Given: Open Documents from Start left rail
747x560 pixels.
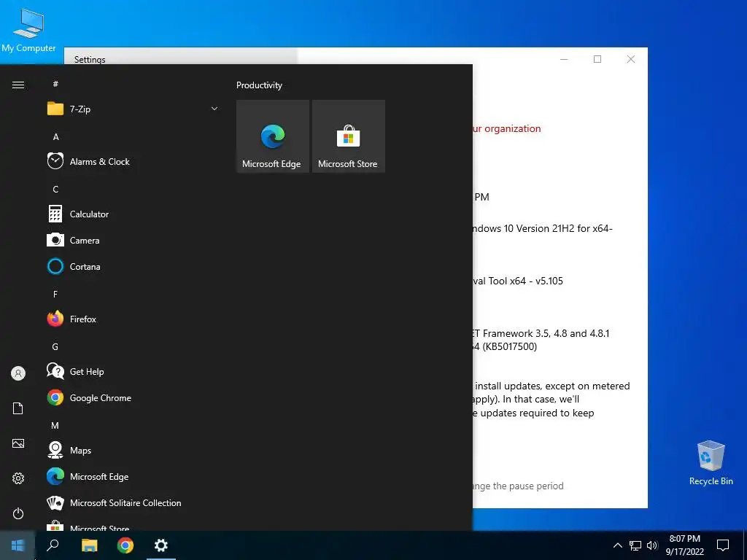Looking at the screenshot, I should pos(18,408).
